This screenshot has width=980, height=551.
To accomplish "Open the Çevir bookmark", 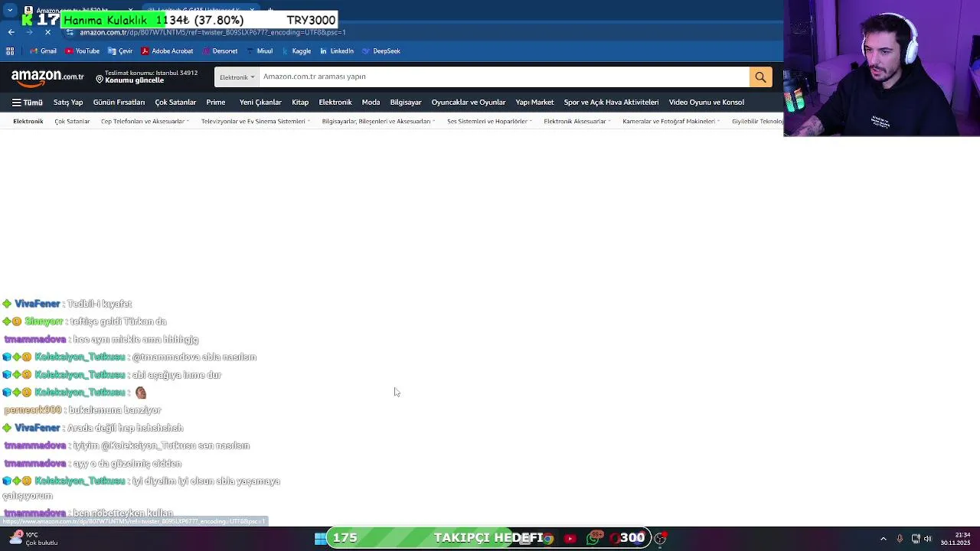I will click(x=120, y=51).
